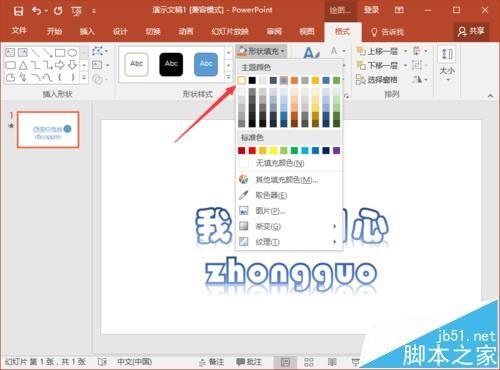Select the right block arrow shape
Screen dimensions: 500x370
60,65
